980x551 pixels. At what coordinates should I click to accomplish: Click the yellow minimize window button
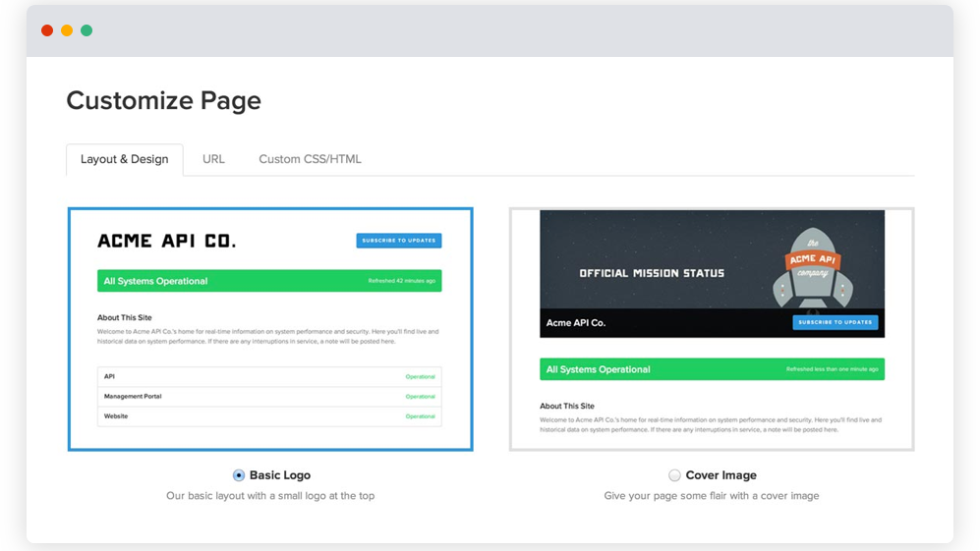click(67, 30)
